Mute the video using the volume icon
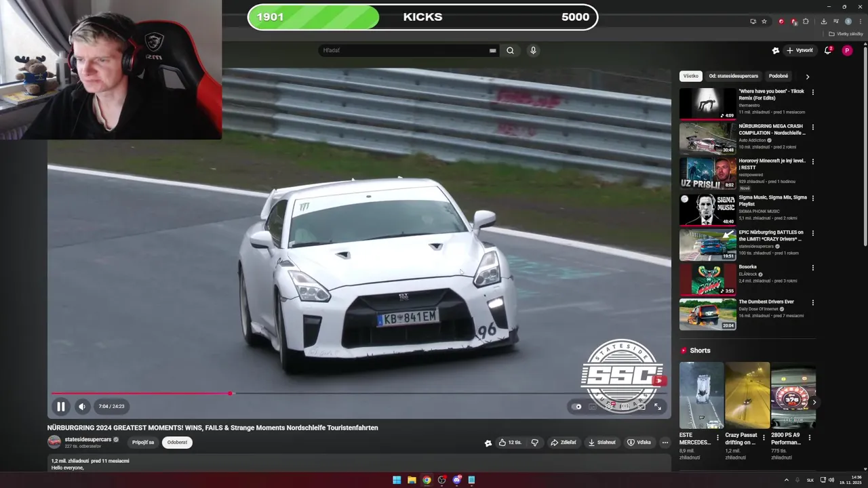Image resolution: width=868 pixels, height=488 pixels. 82,407
